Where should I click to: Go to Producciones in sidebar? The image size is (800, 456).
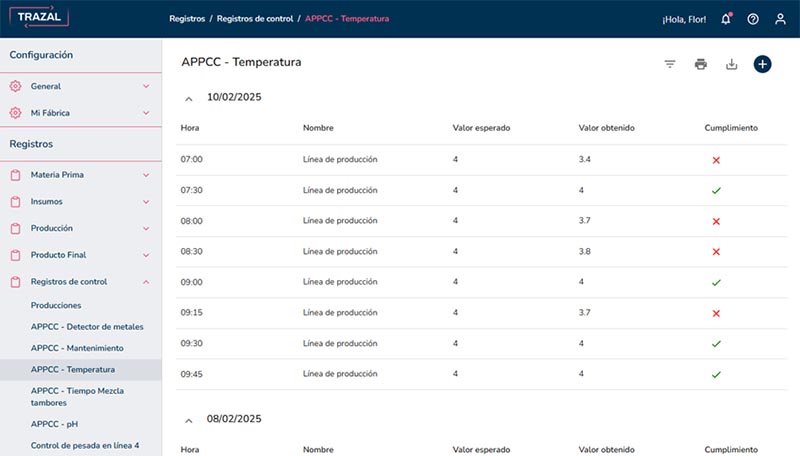(56, 305)
